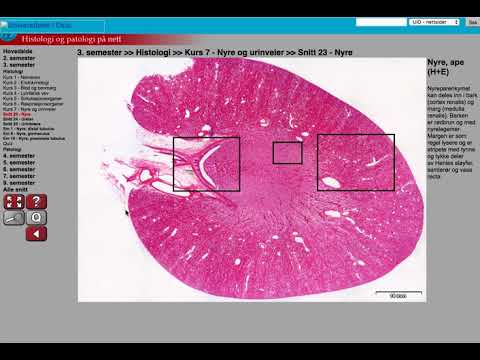Screen dimensions: 480x360
Task: Select the grey pointer tool icon
Action: [14, 218]
